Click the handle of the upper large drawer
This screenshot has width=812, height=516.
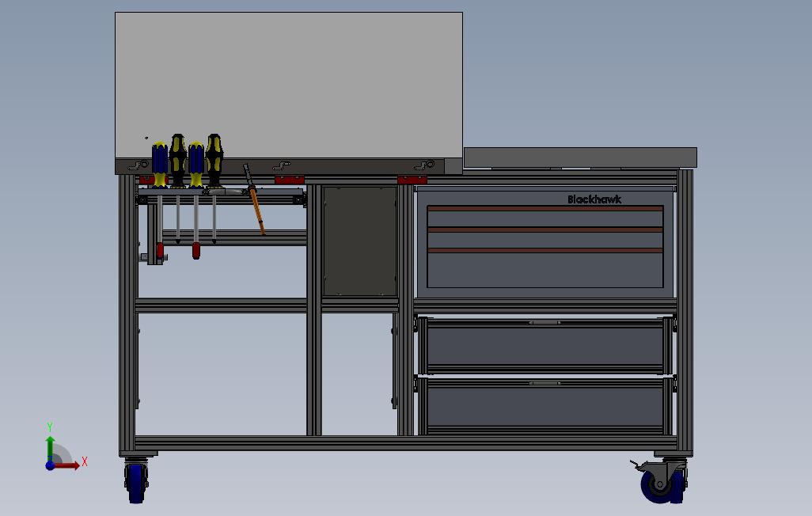[544, 322]
